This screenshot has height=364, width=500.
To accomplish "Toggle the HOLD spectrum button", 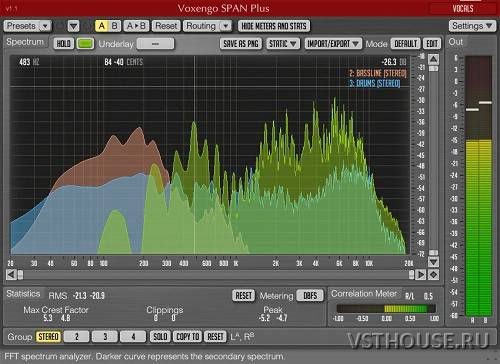I will click(63, 44).
